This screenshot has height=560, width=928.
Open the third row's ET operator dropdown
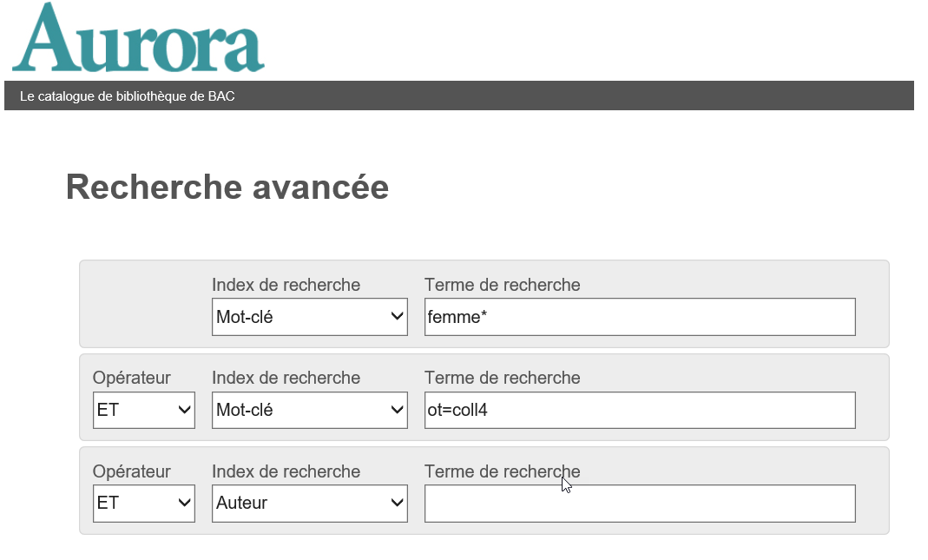click(144, 503)
